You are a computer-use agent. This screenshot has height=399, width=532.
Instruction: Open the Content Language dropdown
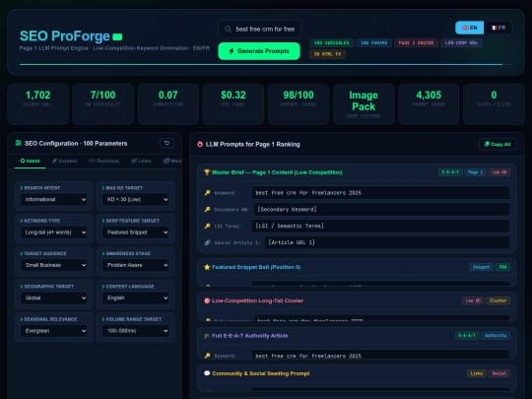coord(136,298)
